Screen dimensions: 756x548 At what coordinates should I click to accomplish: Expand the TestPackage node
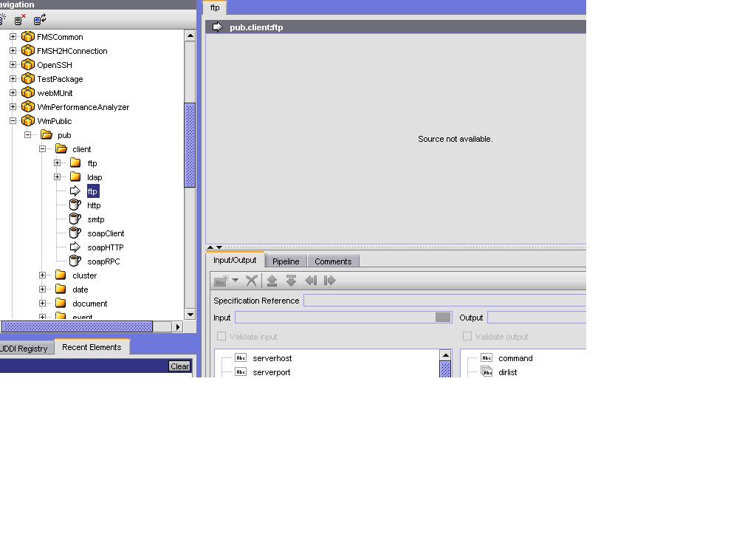point(13,78)
